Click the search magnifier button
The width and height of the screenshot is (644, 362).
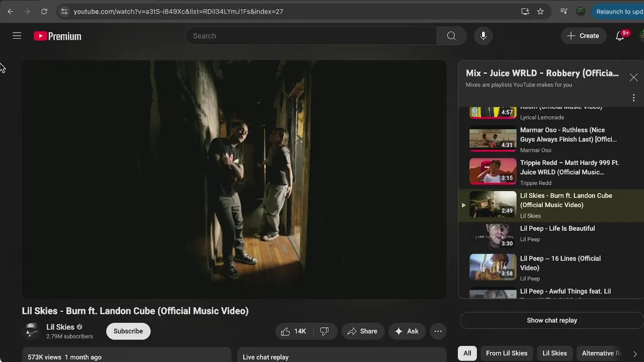click(451, 36)
